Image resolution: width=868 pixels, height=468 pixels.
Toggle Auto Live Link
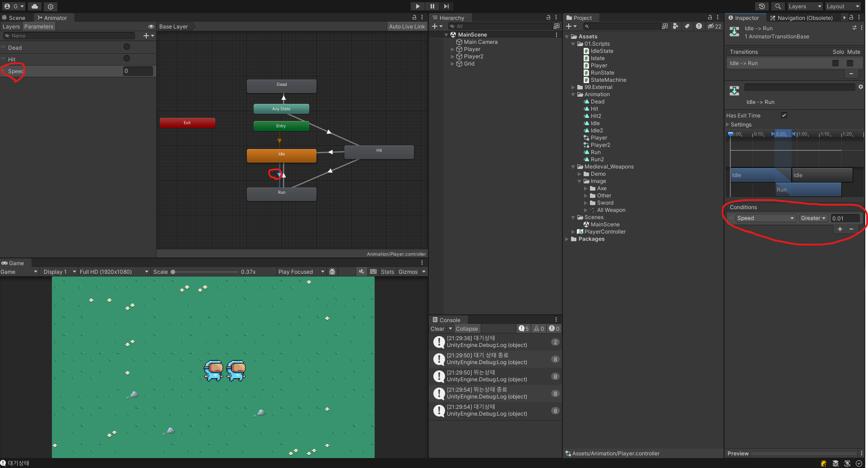click(x=407, y=27)
